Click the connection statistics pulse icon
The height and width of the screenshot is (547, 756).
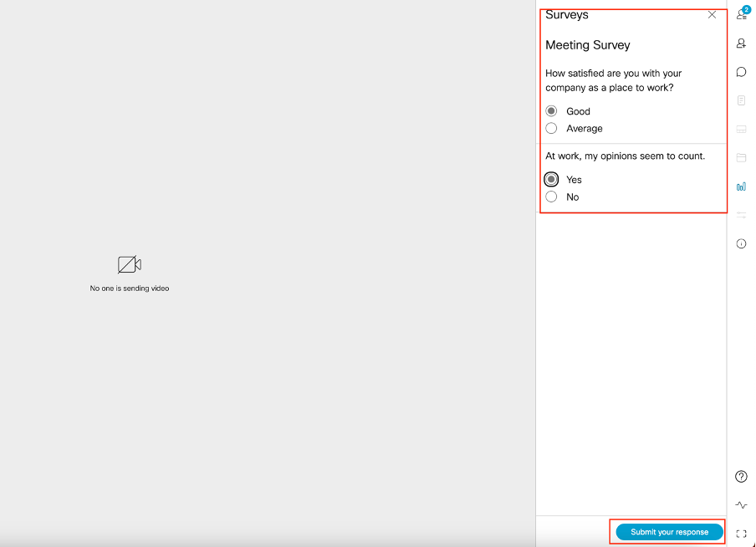click(x=742, y=505)
